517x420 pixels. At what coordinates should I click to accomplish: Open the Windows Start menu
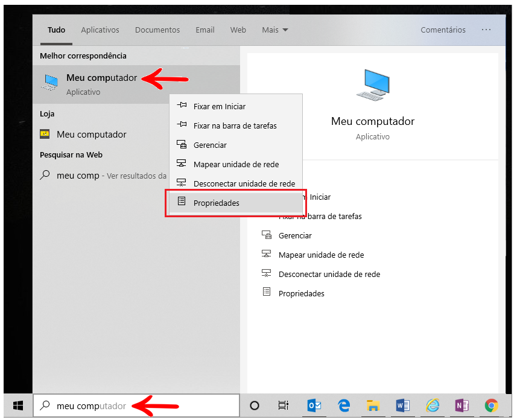[x=17, y=405]
